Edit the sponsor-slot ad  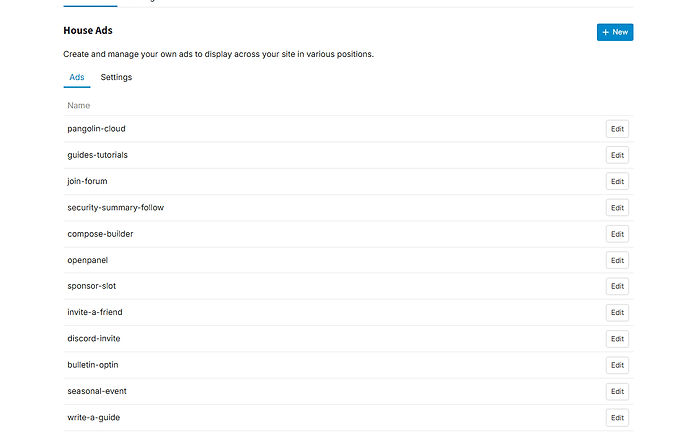[617, 286]
